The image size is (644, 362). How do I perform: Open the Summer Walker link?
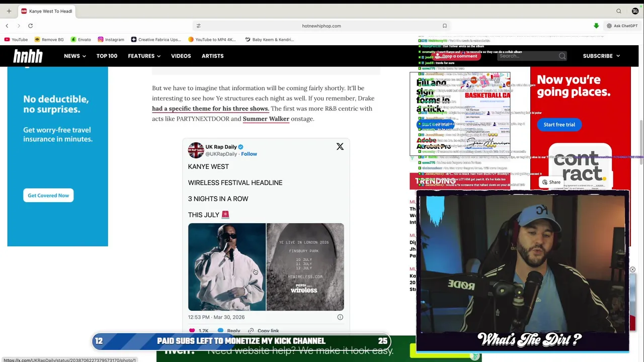point(266,119)
